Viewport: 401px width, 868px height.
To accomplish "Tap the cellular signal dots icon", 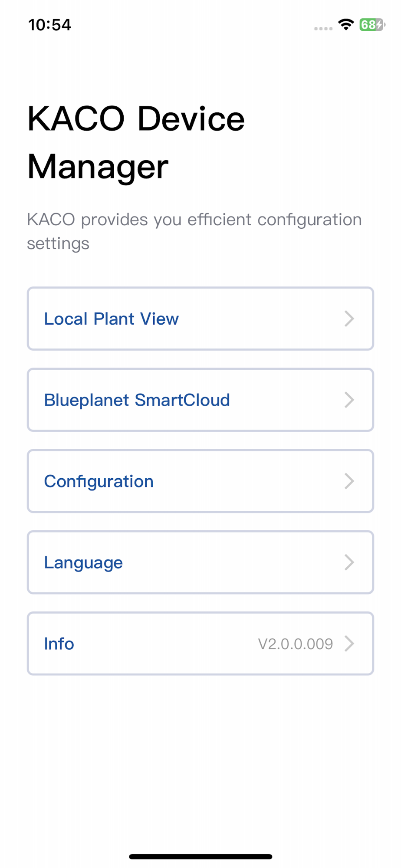I will (x=323, y=28).
